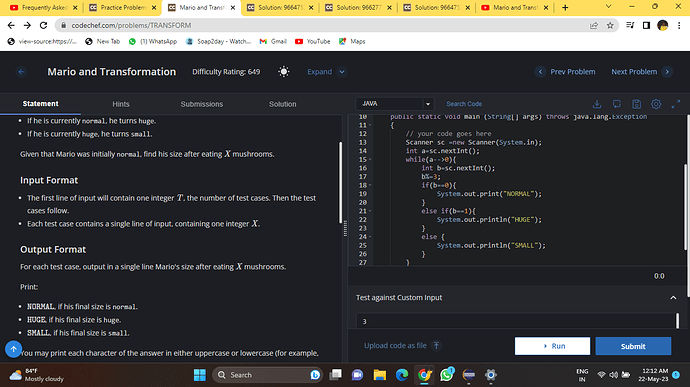
Task: Fold code at line 21 else-if block
Action: coord(371,211)
